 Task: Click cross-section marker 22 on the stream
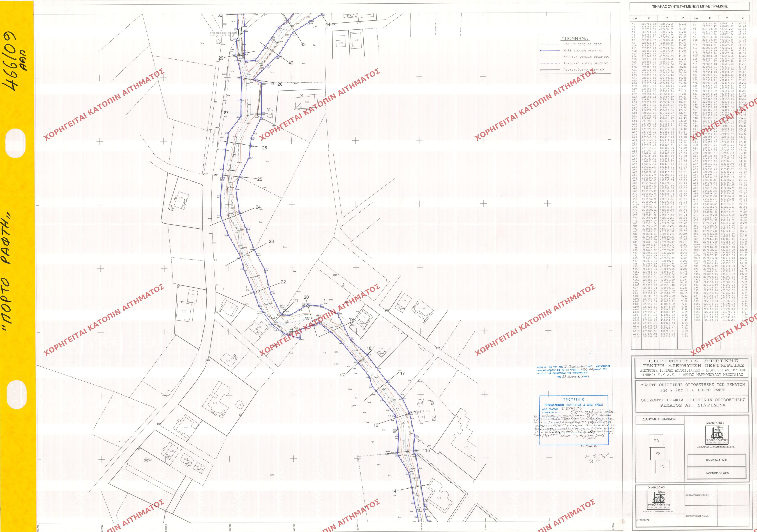click(283, 282)
